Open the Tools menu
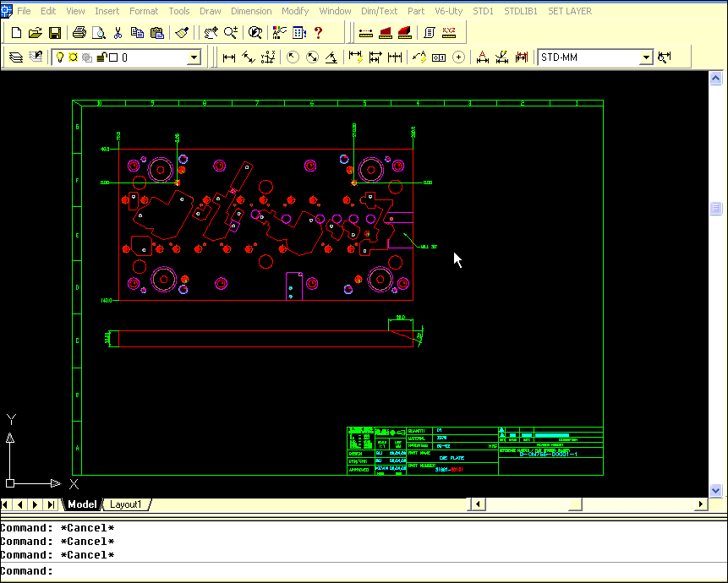The image size is (728, 583). click(179, 11)
